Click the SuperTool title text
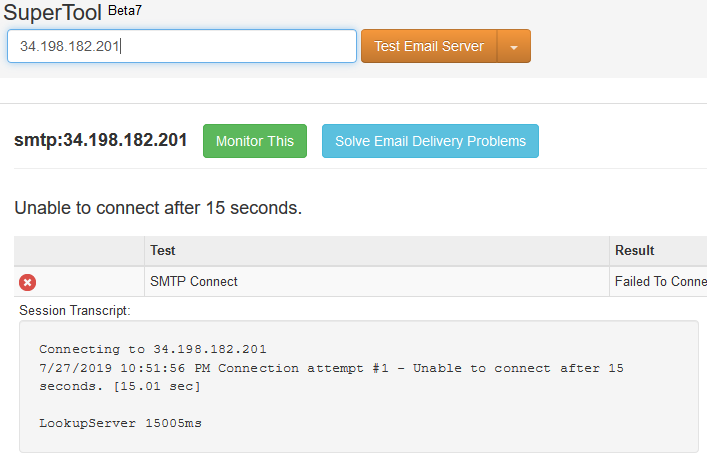 (52, 12)
